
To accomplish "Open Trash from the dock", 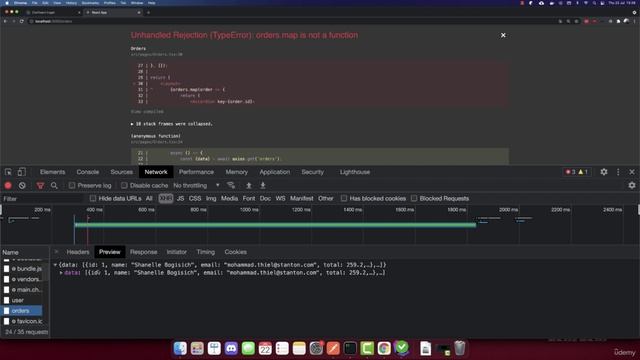I will [460, 348].
